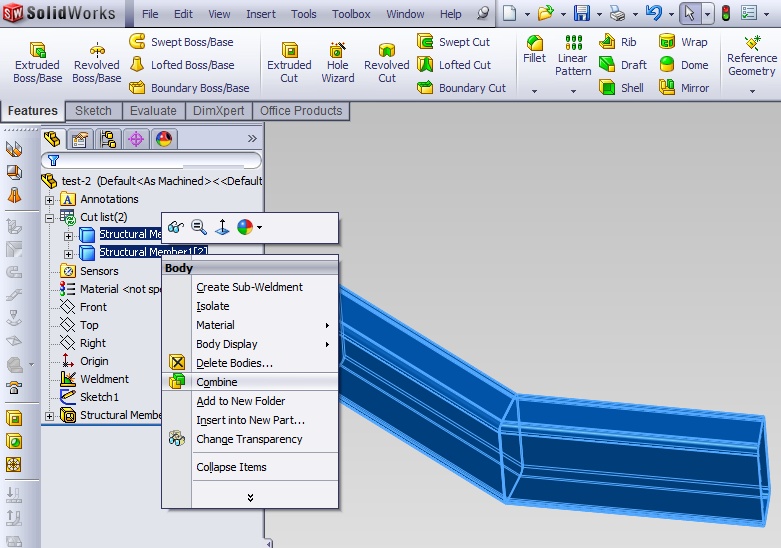Image resolution: width=781 pixels, height=548 pixels.
Task: Click Zoom to Selection in context toolbar
Action: [x=199, y=228]
